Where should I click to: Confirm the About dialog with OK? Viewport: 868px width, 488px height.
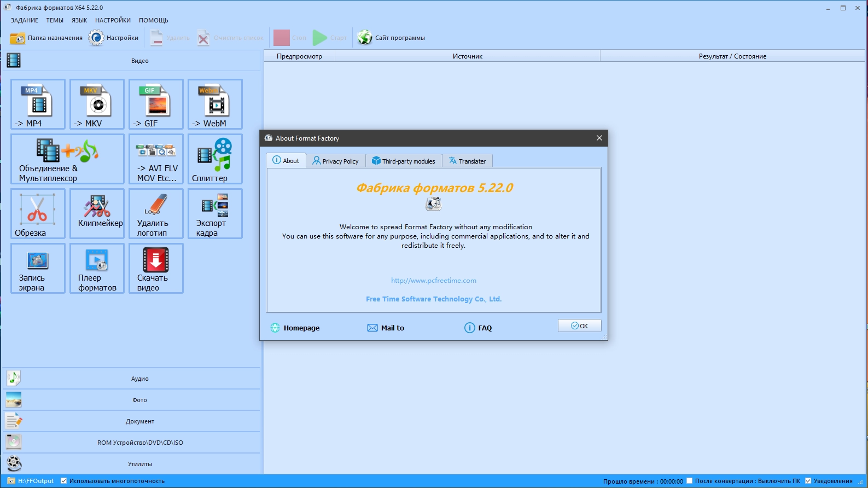pyautogui.click(x=580, y=326)
